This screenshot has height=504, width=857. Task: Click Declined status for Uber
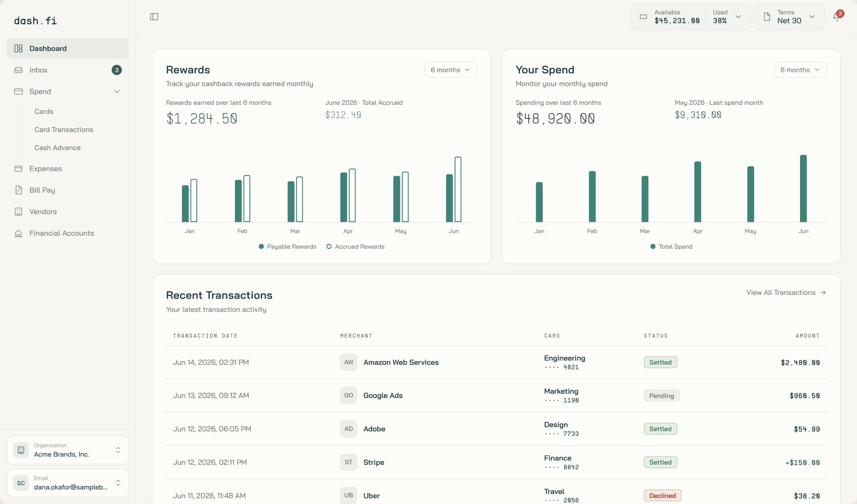[x=662, y=496]
